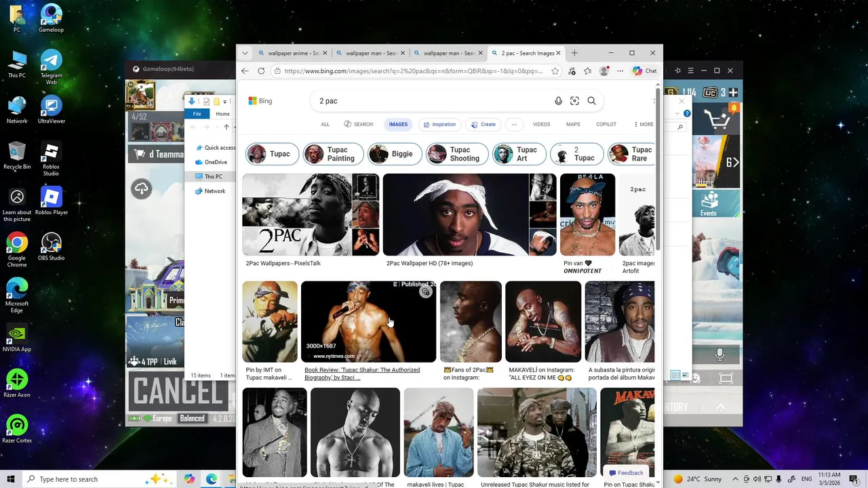This screenshot has width=868, height=488.
Task: Open Roblox Player desktop shortcut
Action: point(52,201)
